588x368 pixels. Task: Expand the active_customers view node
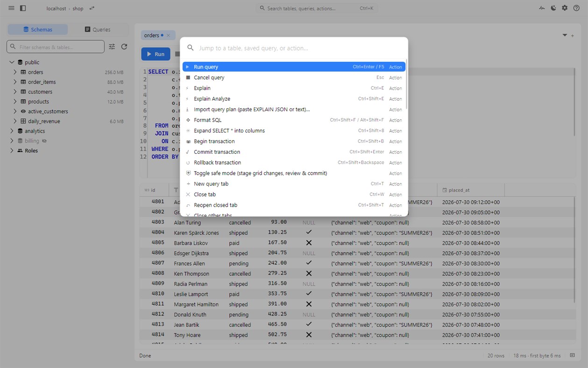click(x=15, y=111)
